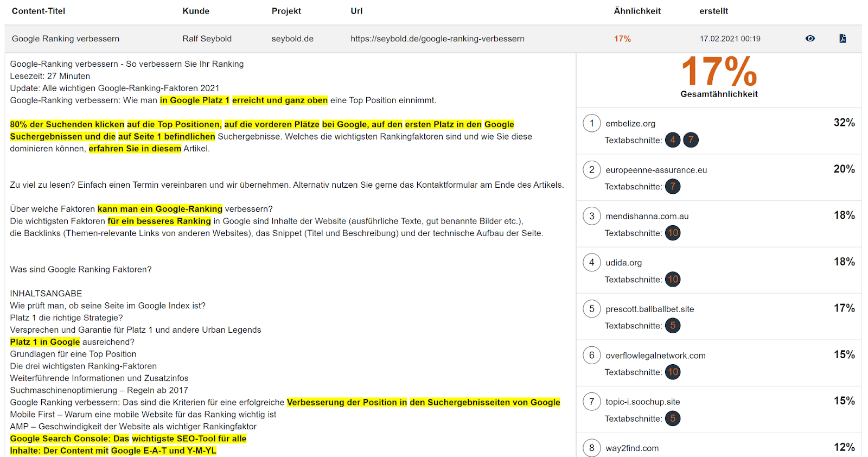Click the "Lesezeit: 27 Minuten" line
Image resolution: width=868 pixels, height=457 pixels.
50,76
